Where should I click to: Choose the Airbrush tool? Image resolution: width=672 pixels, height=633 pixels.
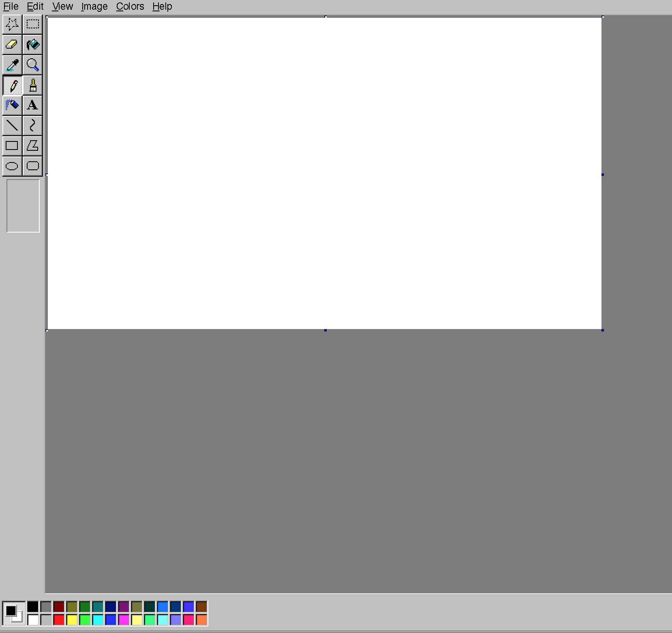[x=12, y=105]
